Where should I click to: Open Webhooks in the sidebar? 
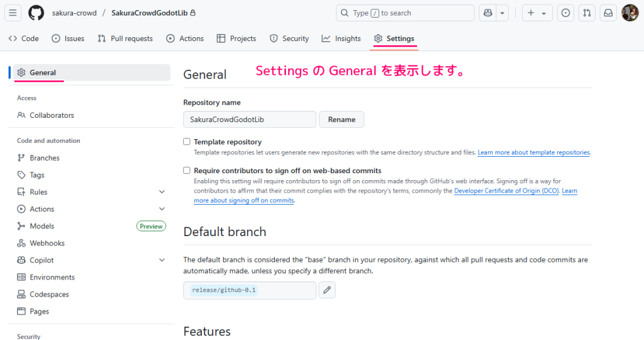pos(47,243)
